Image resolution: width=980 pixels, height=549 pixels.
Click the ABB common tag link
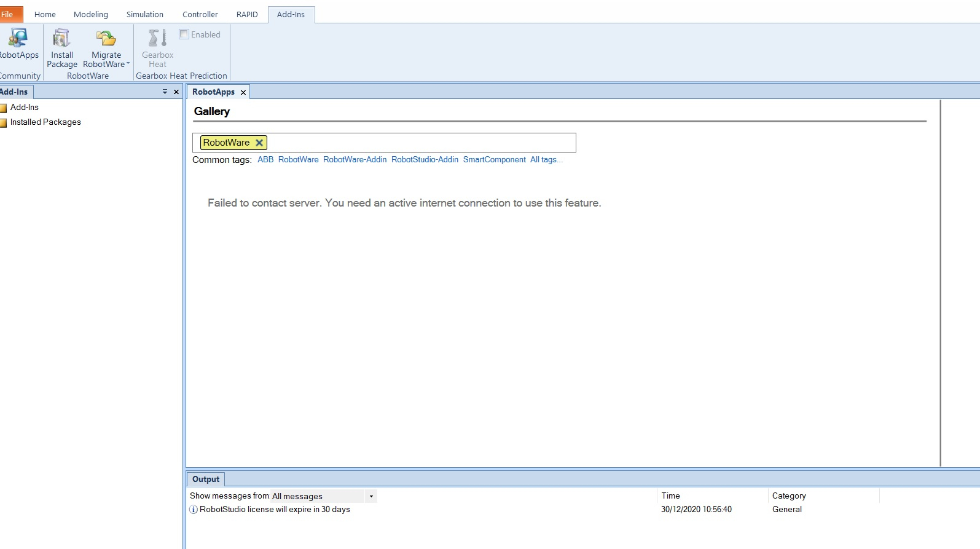click(265, 160)
